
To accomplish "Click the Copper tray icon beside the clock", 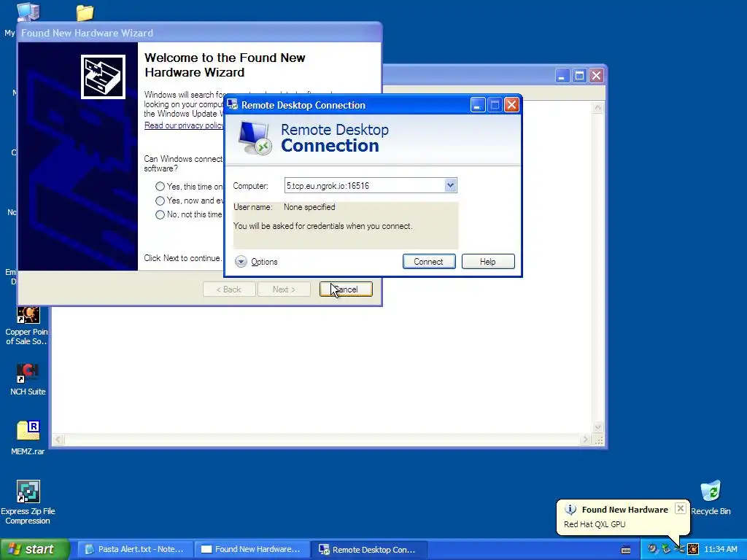I will pos(693,549).
